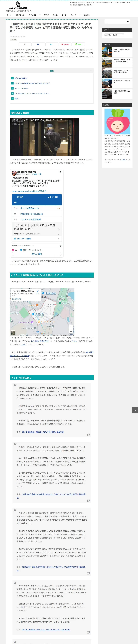Image resolution: width=138 pixels, height=644 pixels.
Task: Open popular article 209系3000番台 thumbnail
Action: click(x=107, y=52)
